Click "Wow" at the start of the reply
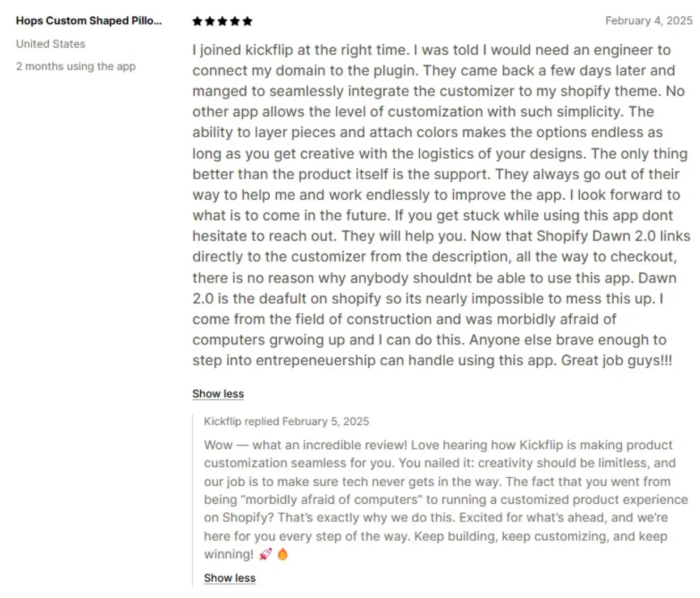This screenshot has width=700, height=598. pos(218,445)
